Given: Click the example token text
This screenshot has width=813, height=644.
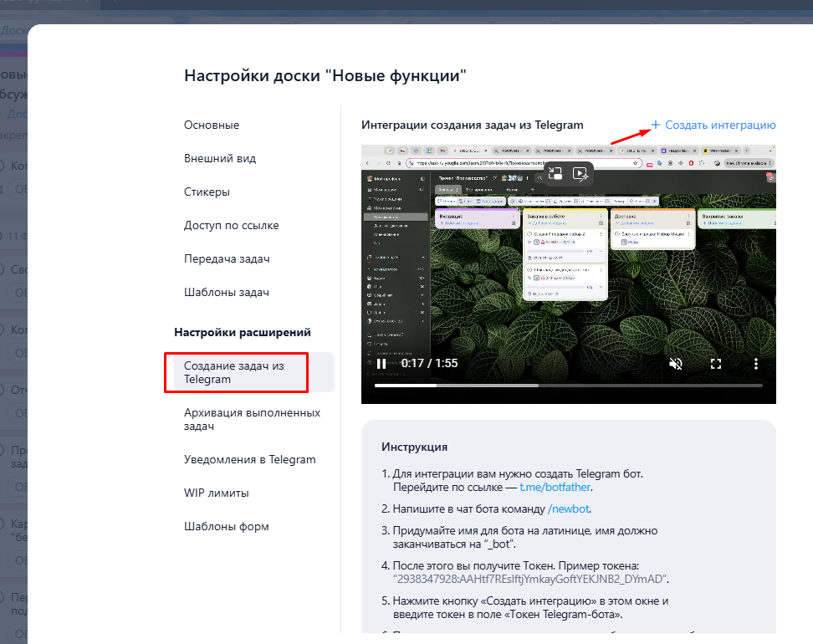Looking at the screenshot, I should [530, 580].
